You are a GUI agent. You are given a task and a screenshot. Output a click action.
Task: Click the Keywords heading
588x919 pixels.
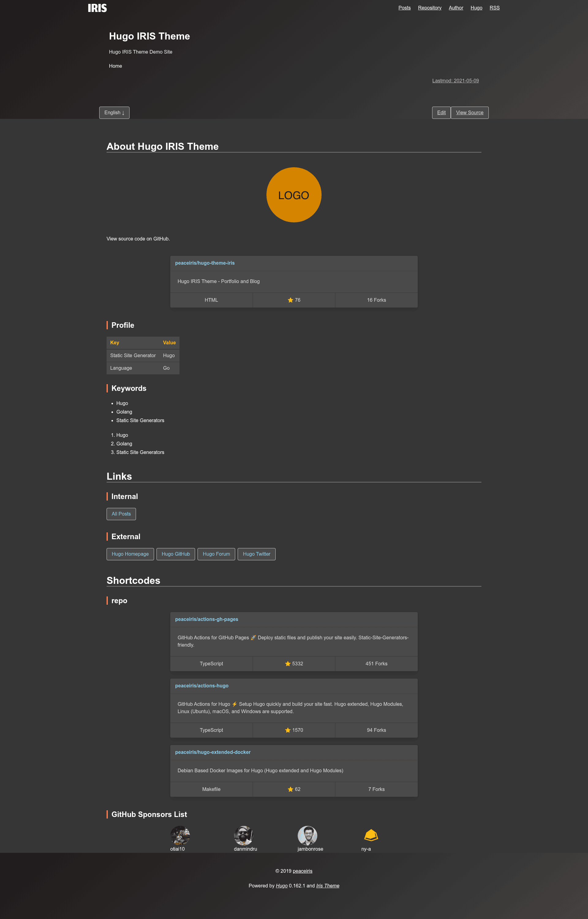129,388
